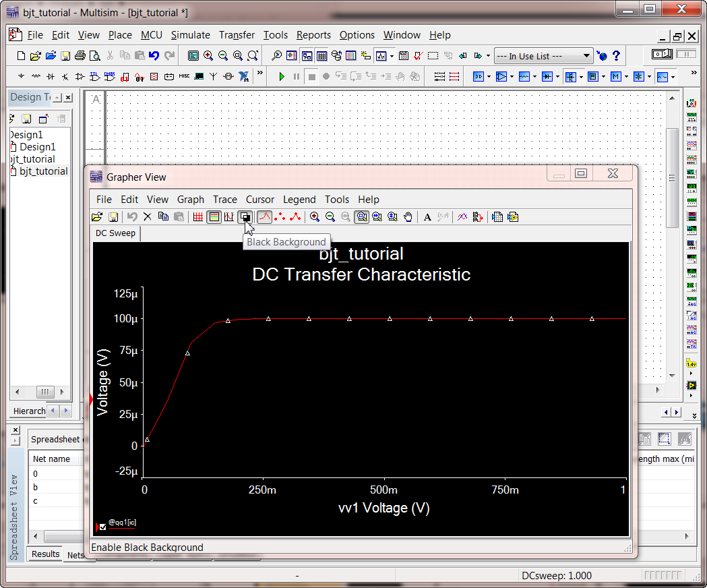Expand components toolbar overflow chevron
This screenshot has height=588, width=707.
(x=259, y=73)
